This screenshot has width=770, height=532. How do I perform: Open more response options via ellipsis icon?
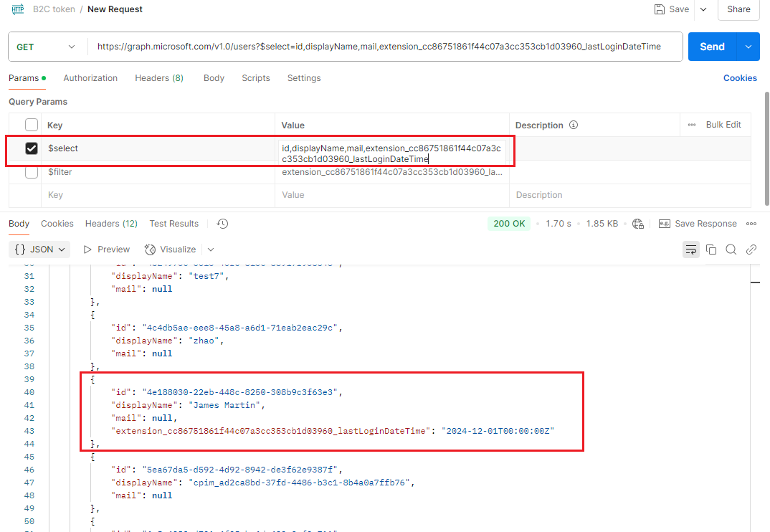point(751,223)
